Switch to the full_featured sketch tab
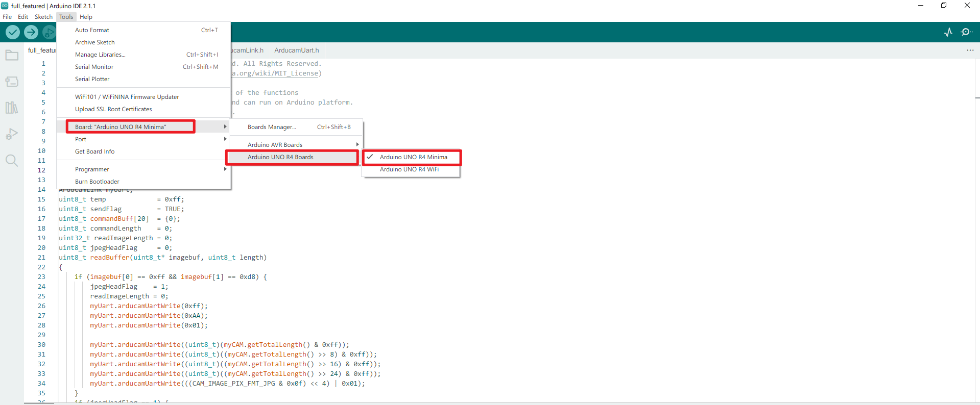 41,50
